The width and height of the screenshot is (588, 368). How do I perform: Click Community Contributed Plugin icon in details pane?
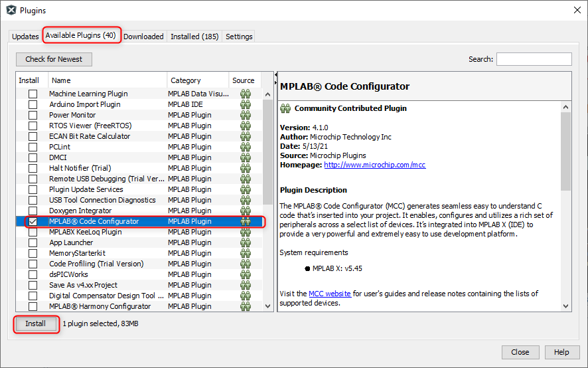pyautogui.click(x=285, y=108)
